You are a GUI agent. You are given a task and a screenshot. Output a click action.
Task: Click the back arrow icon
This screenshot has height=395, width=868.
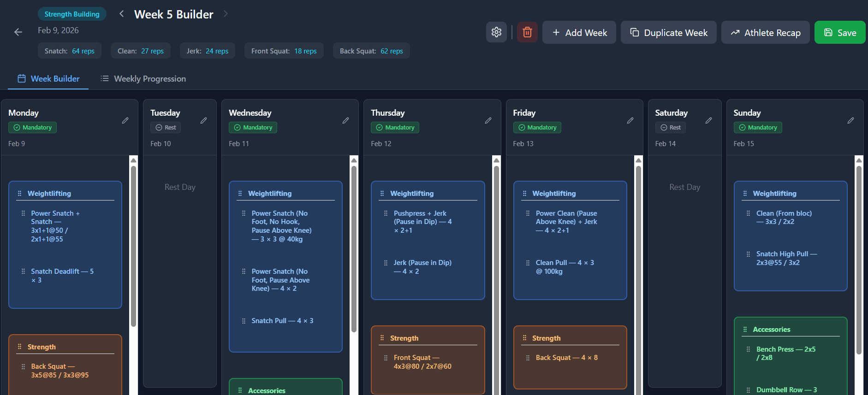pyautogui.click(x=18, y=32)
